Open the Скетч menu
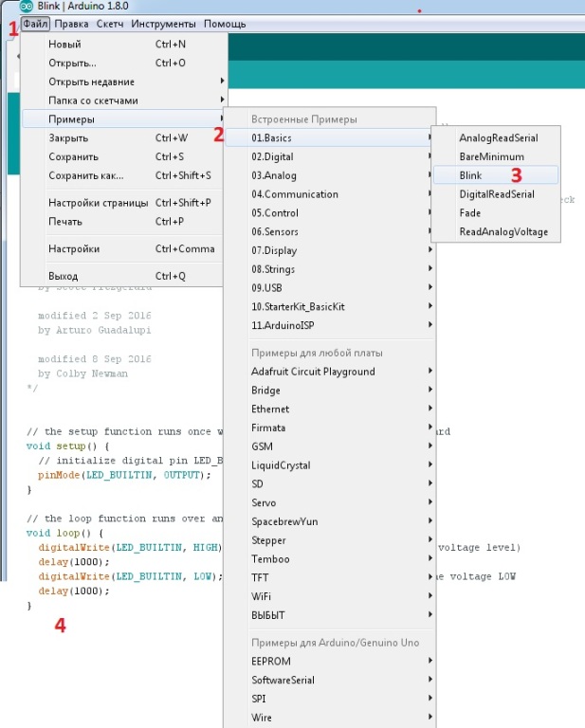 click(x=110, y=24)
